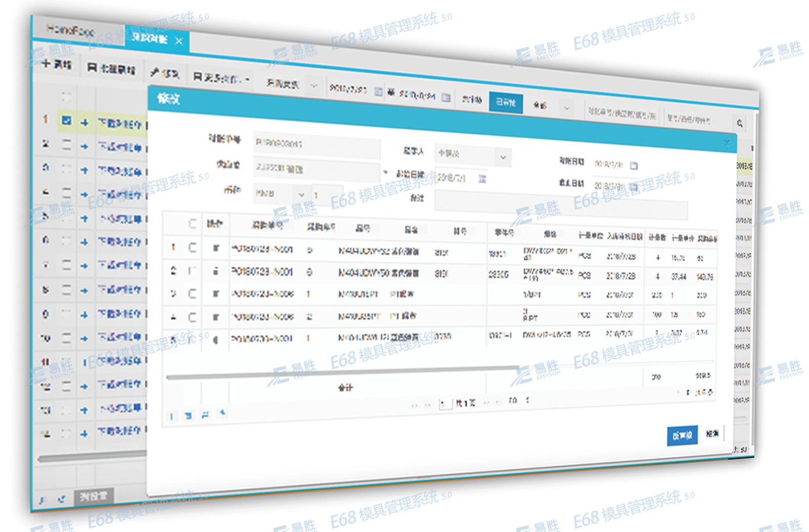This screenshot has height=532, width=809.
Task: Uncheck the checked box in background row 1
Action: pyautogui.click(x=66, y=120)
